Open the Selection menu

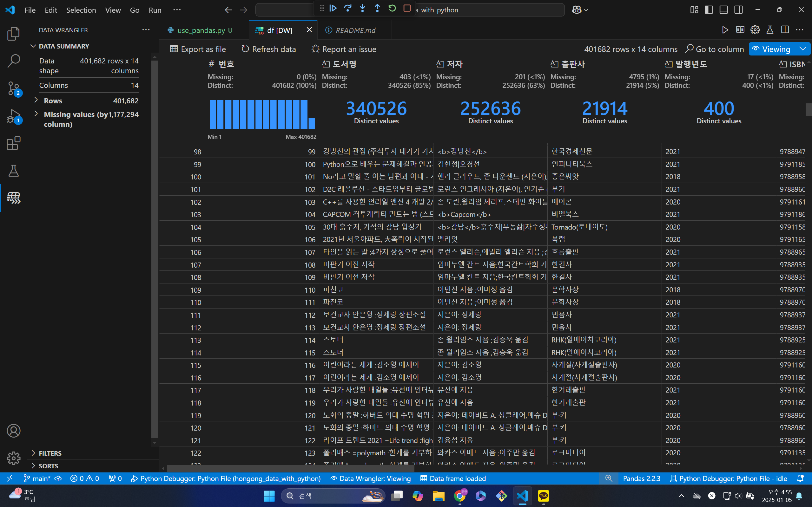[x=81, y=10]
